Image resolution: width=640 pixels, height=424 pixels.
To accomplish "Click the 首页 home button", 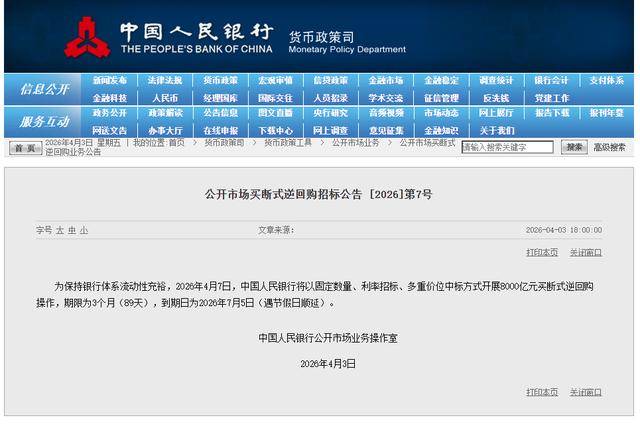I will point(26,148).
